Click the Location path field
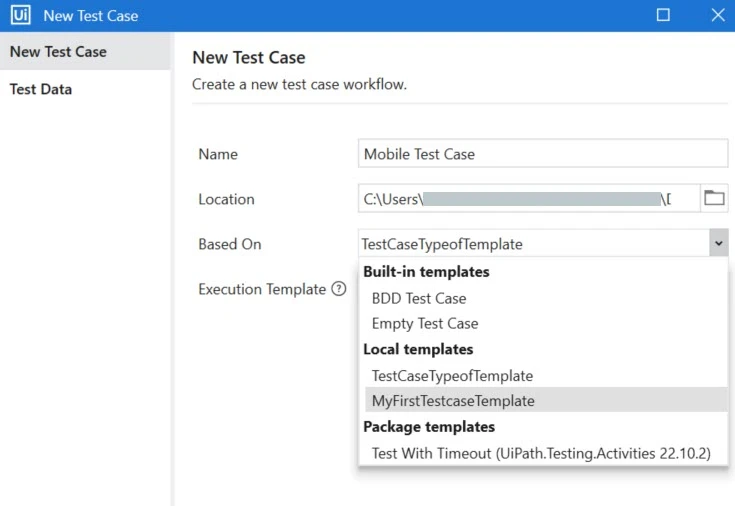This screenshot has width=735, height=506. coord(529,198)
